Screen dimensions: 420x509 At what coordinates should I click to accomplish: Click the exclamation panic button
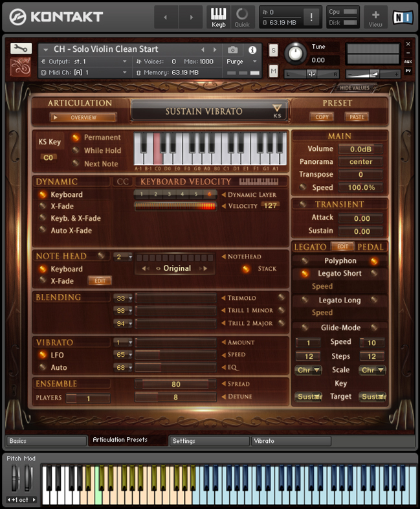pos(311,17)
